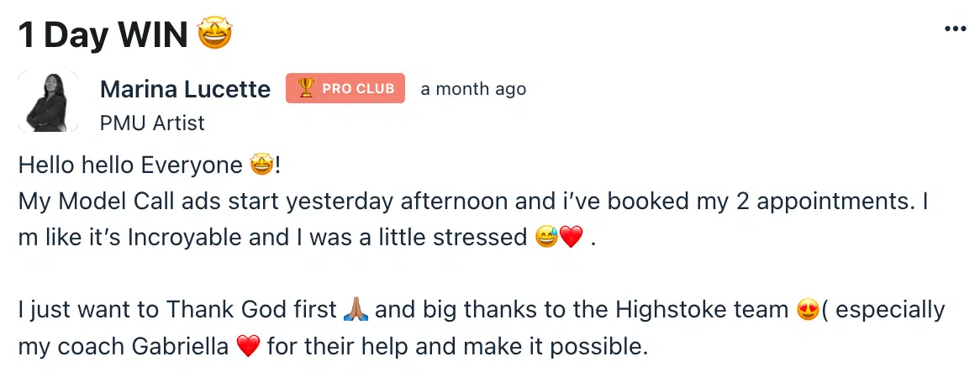
Task: Click the star-struck emoji in the post title
Action: pyautogui.click(x=214, y=34)
